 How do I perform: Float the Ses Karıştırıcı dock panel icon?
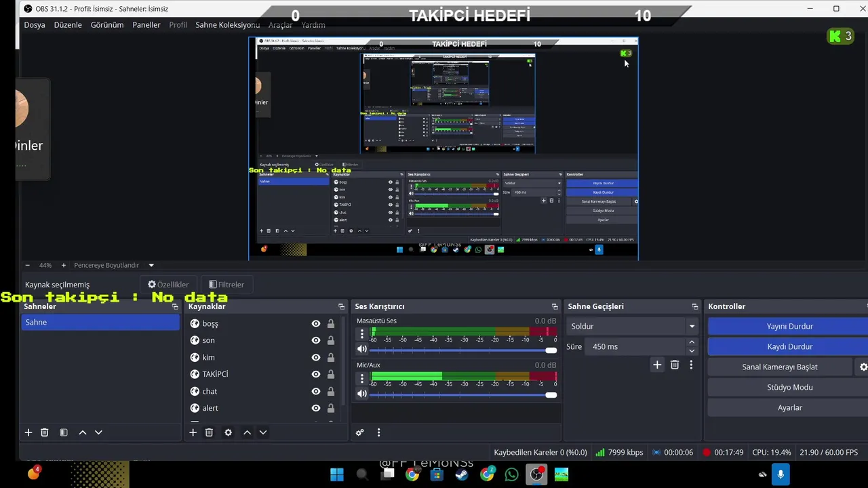pyautogui.click(x=555, y=306)
